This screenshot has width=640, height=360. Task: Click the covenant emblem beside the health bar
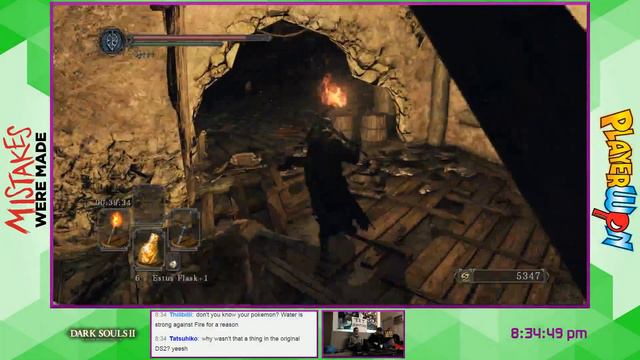[x=111, y=41]
